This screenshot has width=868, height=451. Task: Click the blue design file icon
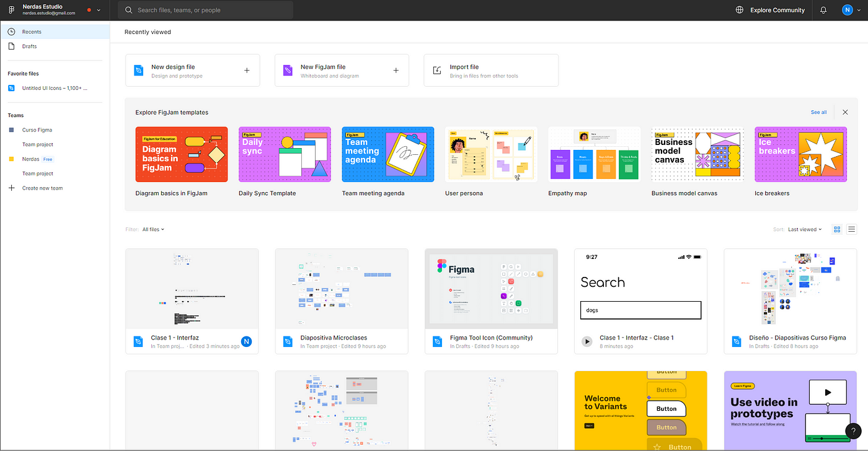pyautogui.click(x=139, y=71)
